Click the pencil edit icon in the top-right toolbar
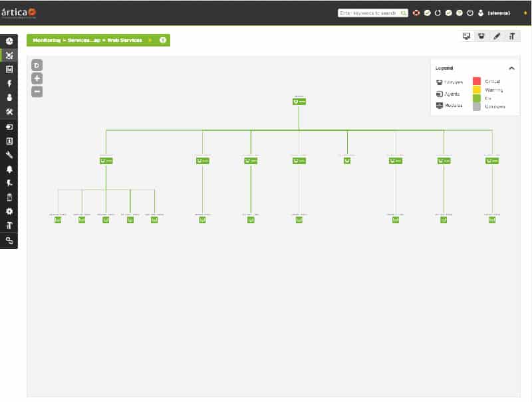Screen dimensions: 532x402 (x=497, y=36)
